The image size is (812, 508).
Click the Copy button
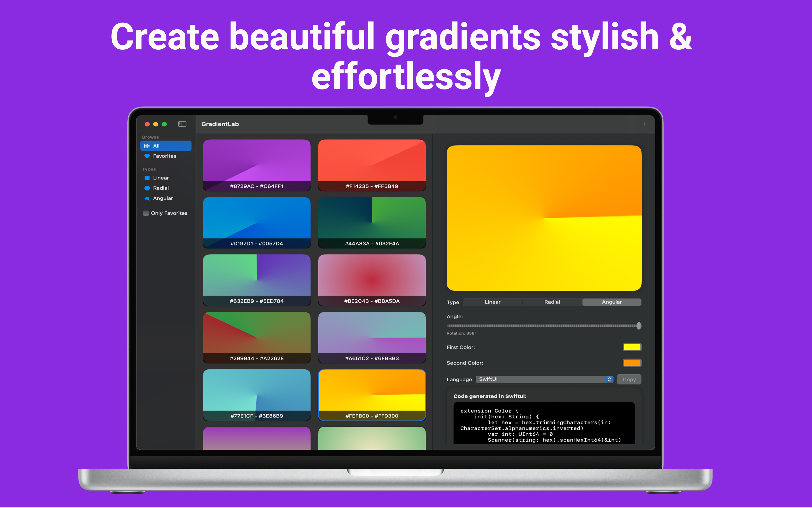point(629,379)
